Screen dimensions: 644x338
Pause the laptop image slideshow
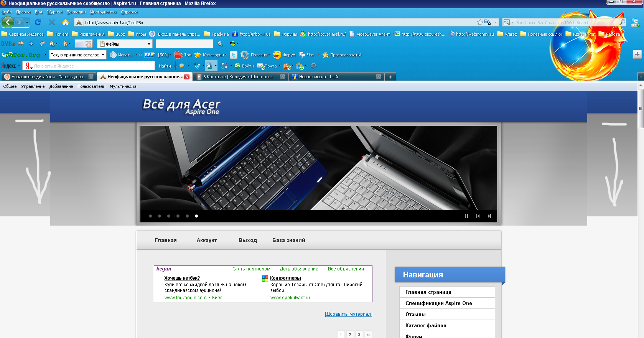pyautogui.click(x=466, y=216)
